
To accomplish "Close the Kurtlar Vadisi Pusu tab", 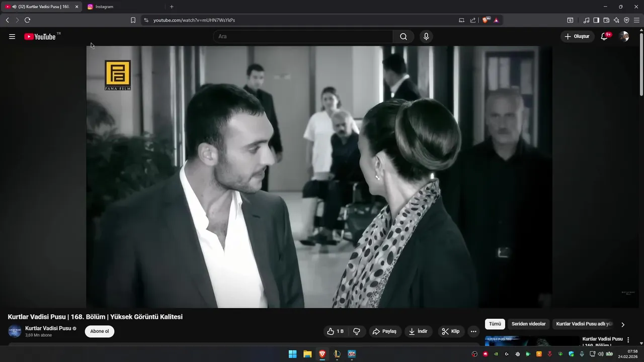I will [x=77, y=7].
